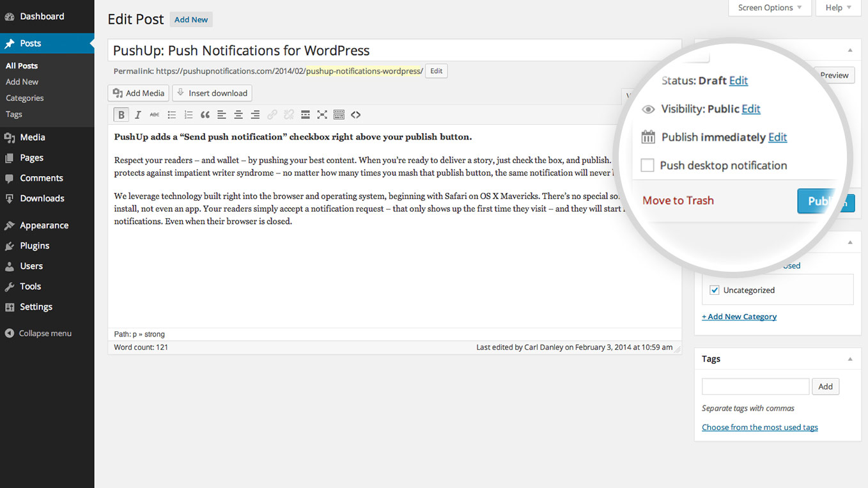Click the Insert download button
Viewport: 868px width, 488px height.
[x=212, y=93]
